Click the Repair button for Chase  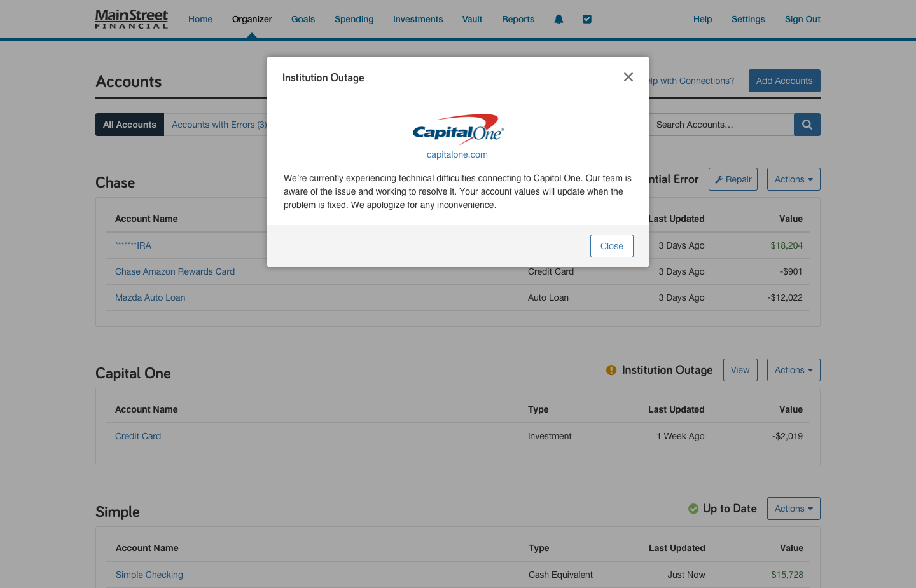click(733, 179)
